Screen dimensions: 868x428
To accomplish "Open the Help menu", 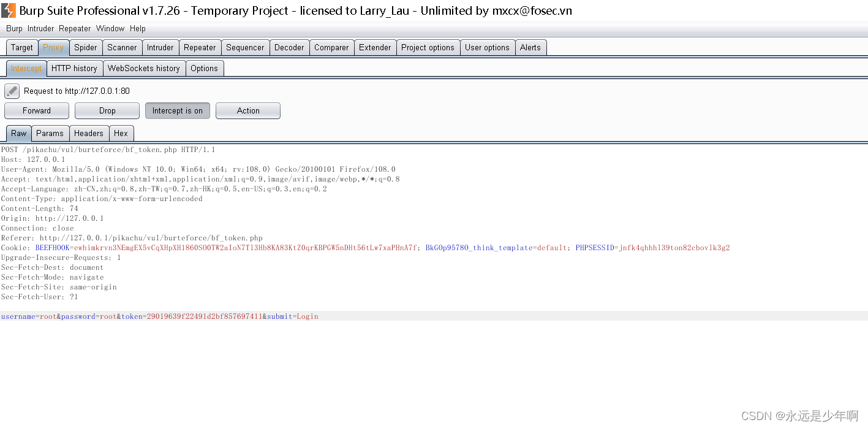I will (x=138, y=28).
